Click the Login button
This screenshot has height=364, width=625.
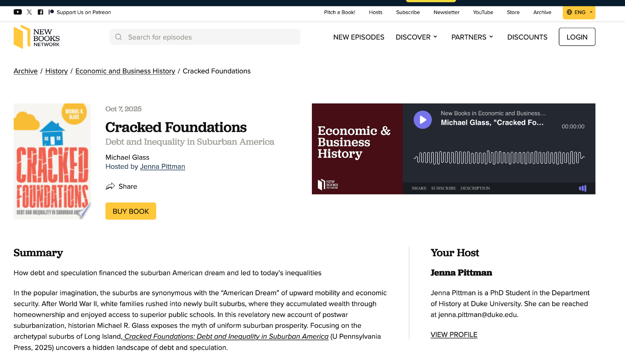[577, 37]
